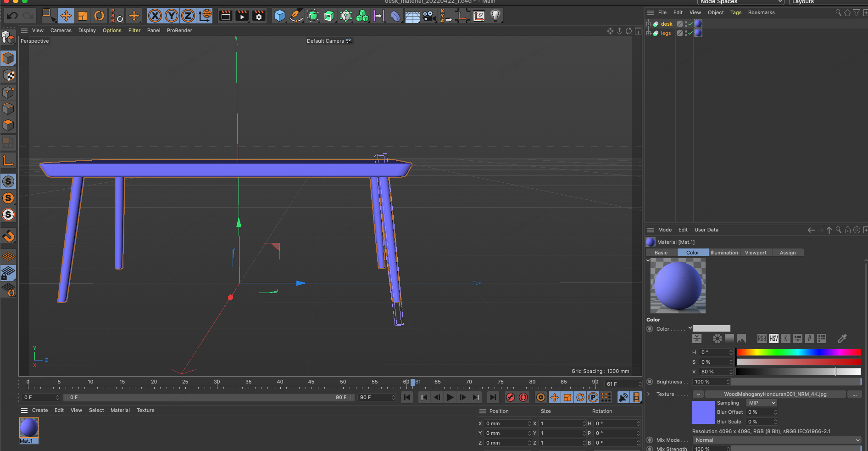Select the desk object name
Screen dimensions: 868x451
tap(667, 24)
